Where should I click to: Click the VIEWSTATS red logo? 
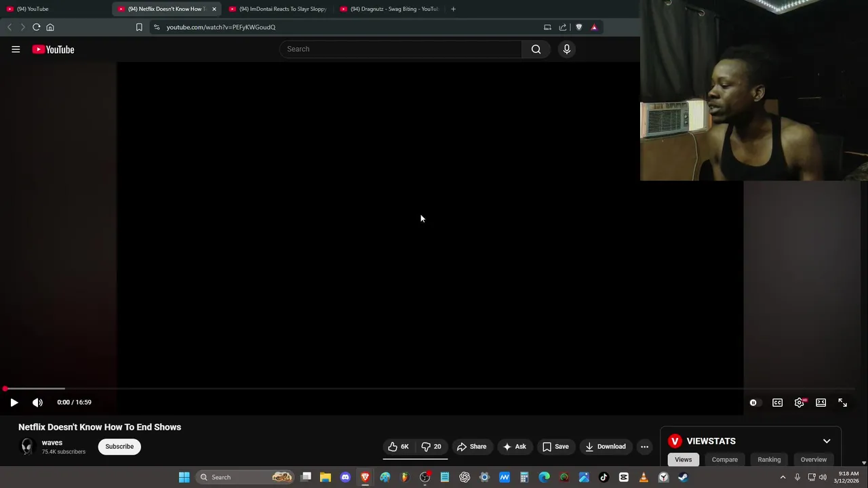click(x=675, y=441)
